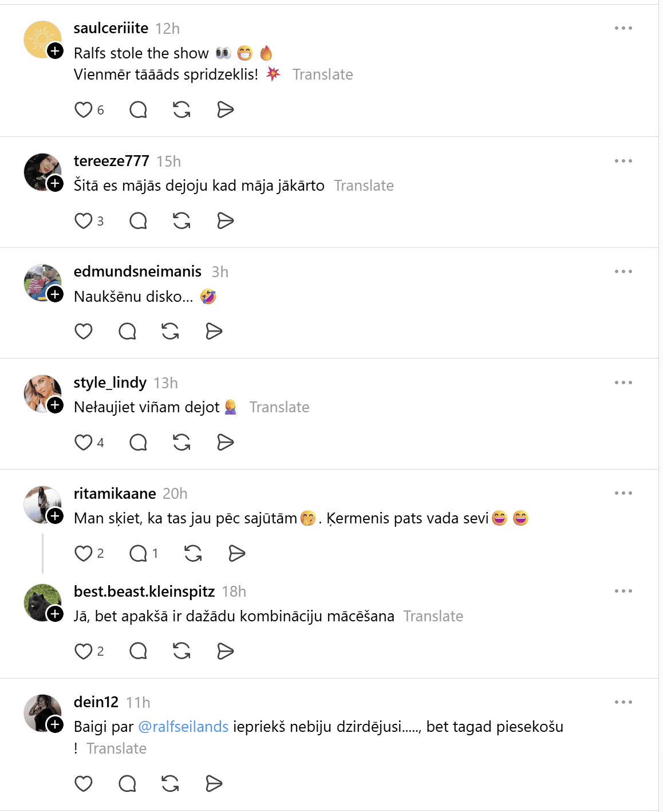The image size is (663, 812).
Task: Like dein12's comment
Action: pyautogui.click(x=84, y=783)
